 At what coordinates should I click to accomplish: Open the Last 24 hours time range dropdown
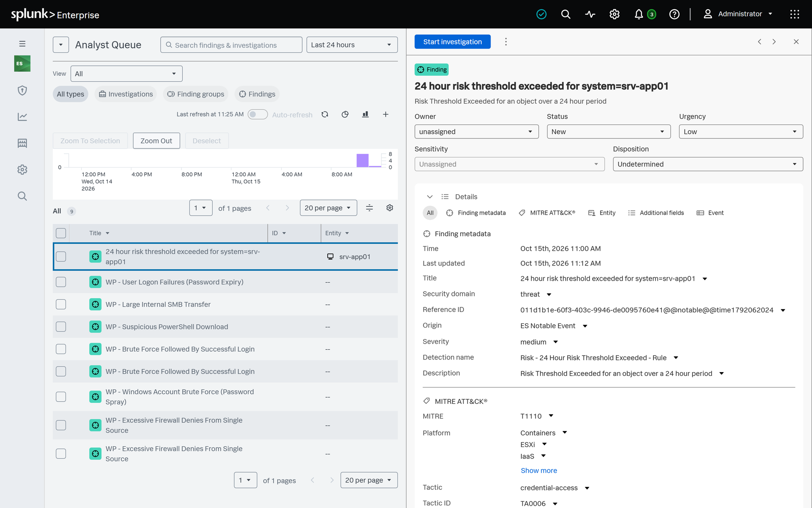(352, 45)
